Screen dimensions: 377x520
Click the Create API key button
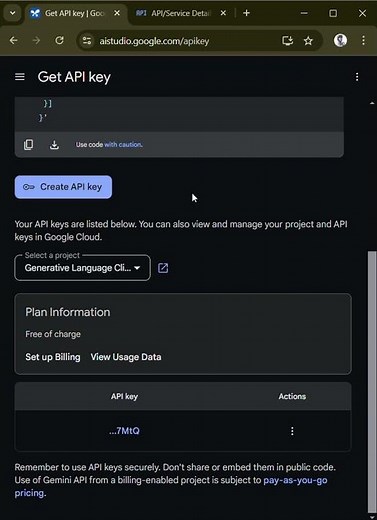point(63,187)
